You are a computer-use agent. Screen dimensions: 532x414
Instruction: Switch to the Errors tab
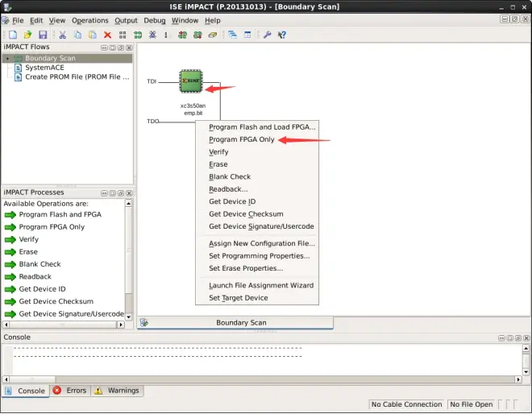(71, 391)
